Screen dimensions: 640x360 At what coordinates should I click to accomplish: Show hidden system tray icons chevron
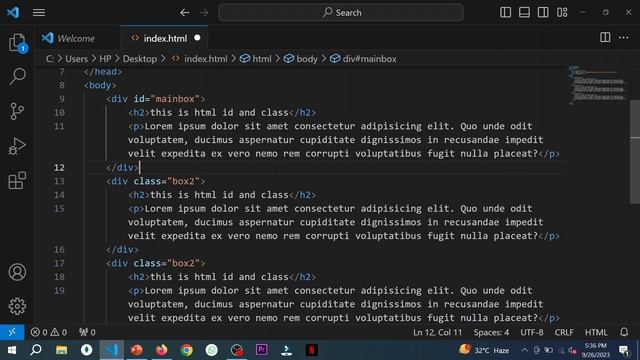click(x=524, y=350)
